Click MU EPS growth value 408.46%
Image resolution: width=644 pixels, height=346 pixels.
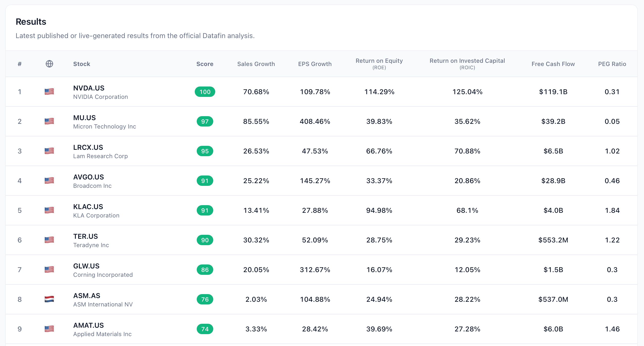point(315,122)
